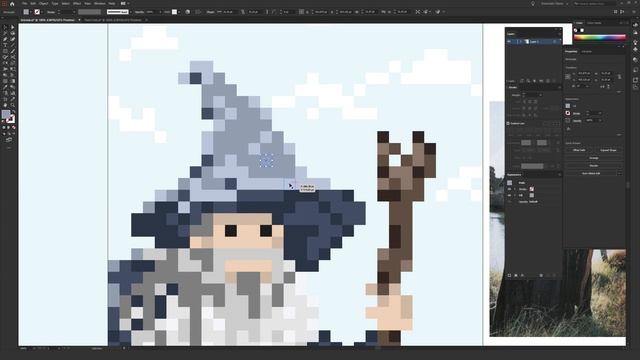640x360 pixels.
Task: Switch to the second document tab
Action: click(113, 20)
